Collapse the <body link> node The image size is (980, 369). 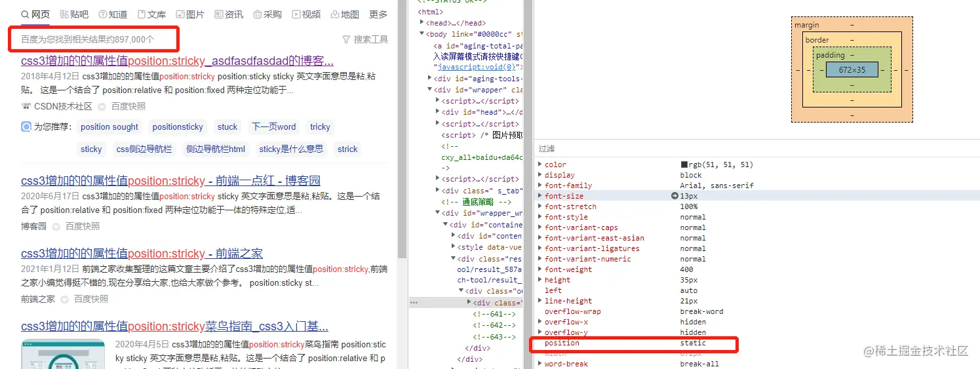[x=423, y=34]
